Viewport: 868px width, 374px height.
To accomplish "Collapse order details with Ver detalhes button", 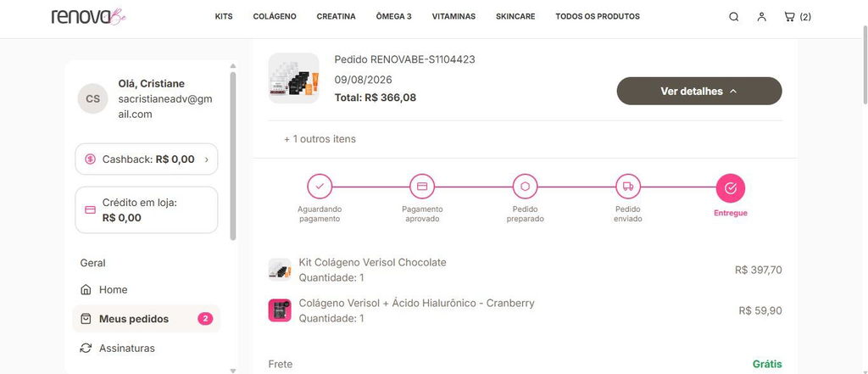I will pyautogui.click(x=699, y=91).
